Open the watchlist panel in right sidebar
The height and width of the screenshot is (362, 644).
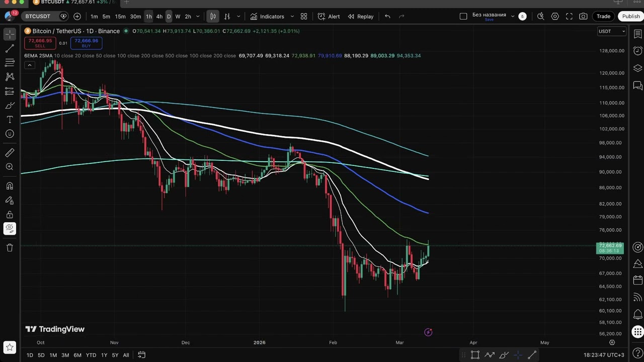click(638, 34)
